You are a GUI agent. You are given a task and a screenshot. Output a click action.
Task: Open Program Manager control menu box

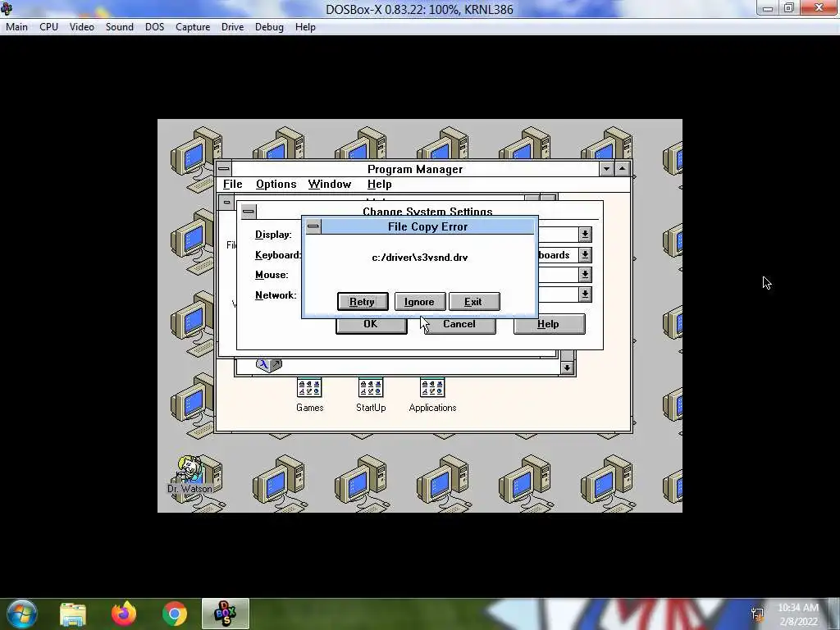(x=224, y=169)
